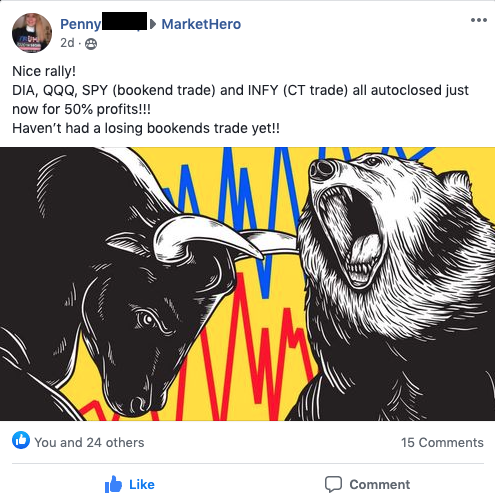The width and height of the screenshot is (495, 501).
Task: Toggle the Like label off
Action: pyautogui.click(x=142, y=484)
